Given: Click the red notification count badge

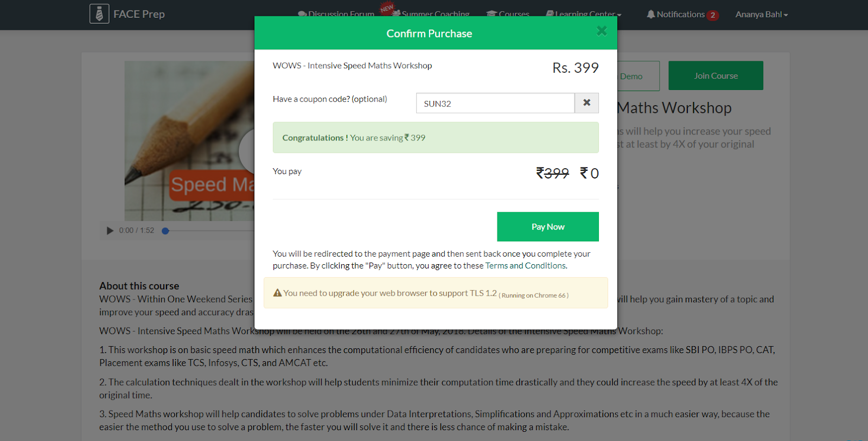Looking at the screenshot, I should [713, 15].
